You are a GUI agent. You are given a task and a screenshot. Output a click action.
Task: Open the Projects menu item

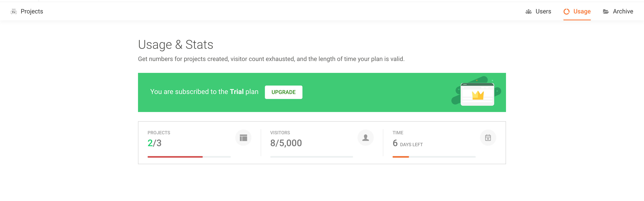[x=32, y=12]
